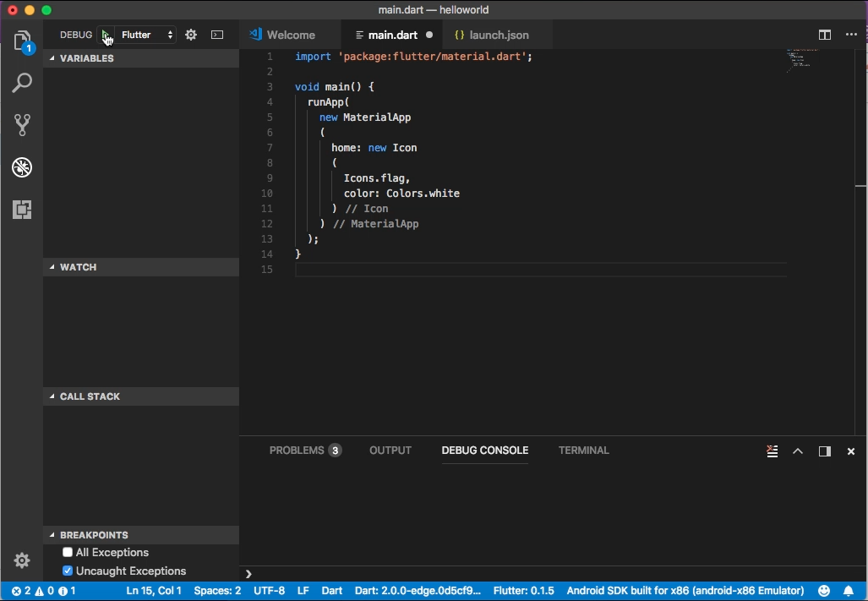Click the Dart SDK version status item
The width and height of the screenshot is (868, 601).
(418, 591)
